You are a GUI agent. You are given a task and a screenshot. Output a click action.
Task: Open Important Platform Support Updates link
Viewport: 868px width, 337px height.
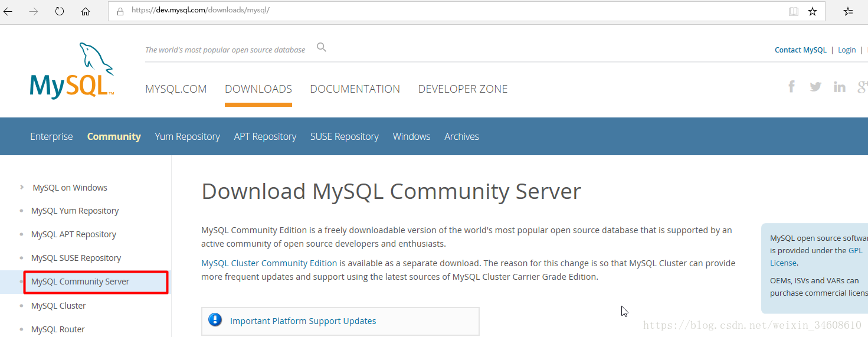(303, 321)
